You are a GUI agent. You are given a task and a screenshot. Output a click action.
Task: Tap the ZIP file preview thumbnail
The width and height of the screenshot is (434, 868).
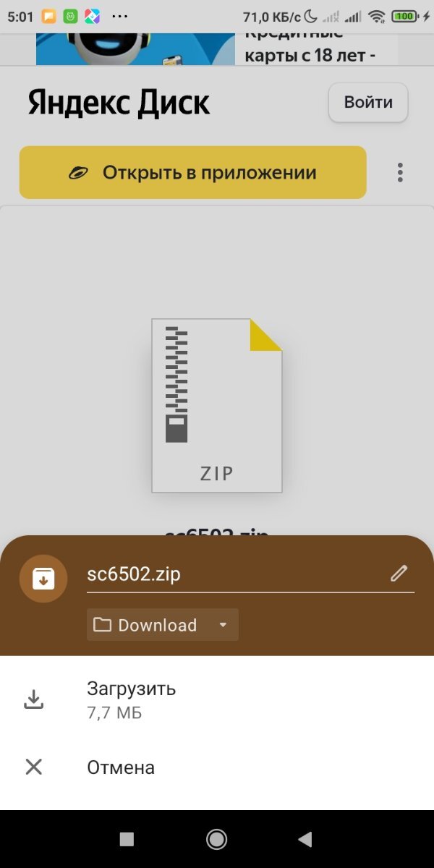[217, 406]
